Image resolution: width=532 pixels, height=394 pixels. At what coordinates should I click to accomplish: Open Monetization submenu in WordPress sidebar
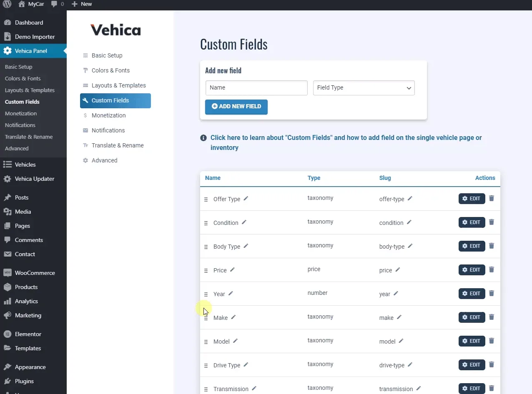(21, 113)
